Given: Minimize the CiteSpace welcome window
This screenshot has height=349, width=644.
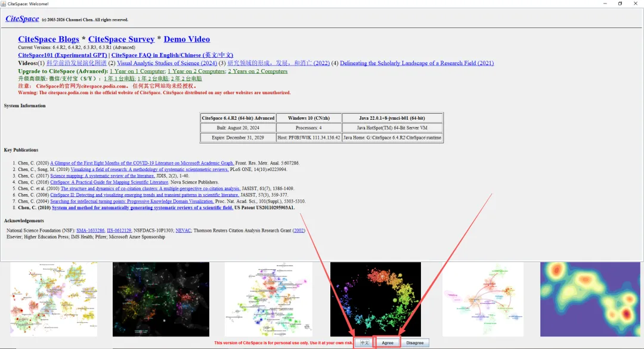Looking at the screenshot, I should click(605, 4).
